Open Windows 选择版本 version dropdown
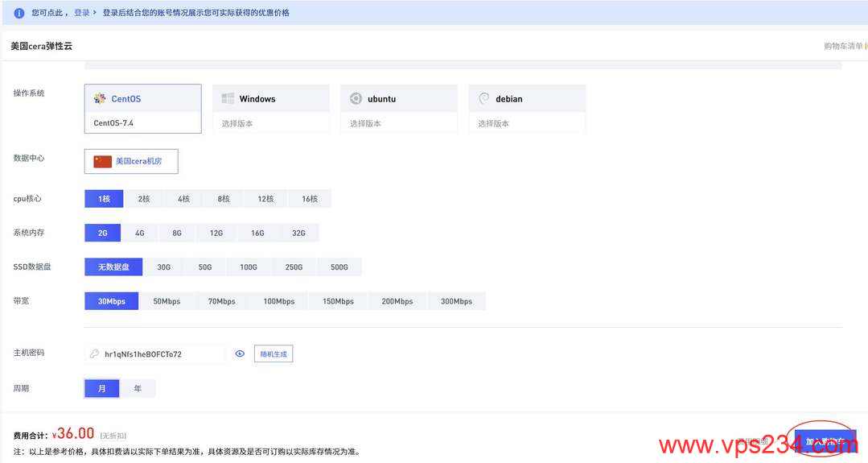 270,123
